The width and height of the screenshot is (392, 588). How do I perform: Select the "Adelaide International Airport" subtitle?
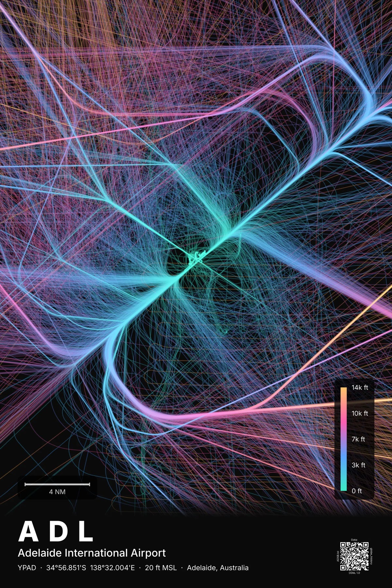92,553
